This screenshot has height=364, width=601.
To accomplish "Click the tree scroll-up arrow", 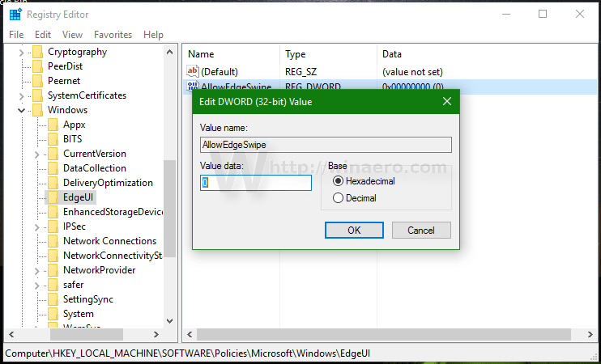I will [x=170, y=52].
